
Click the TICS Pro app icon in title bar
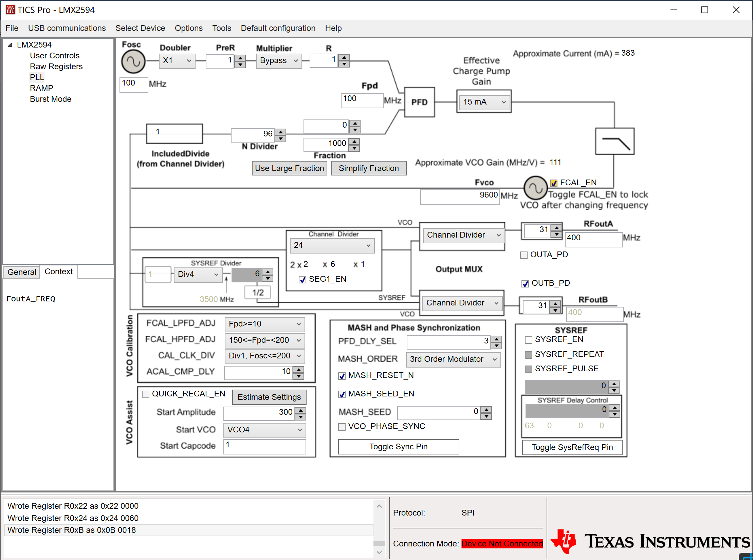click(x=10, y=10)
